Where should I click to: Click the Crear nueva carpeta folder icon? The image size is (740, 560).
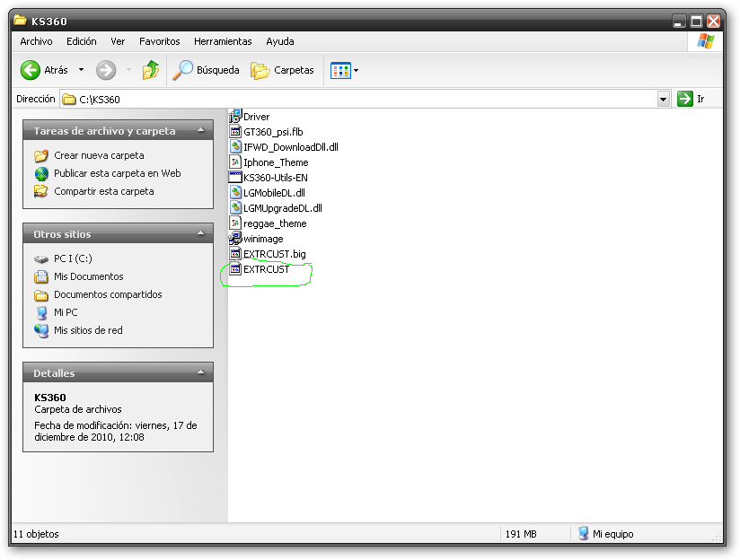pyautogui.click(x=41, y=155)
